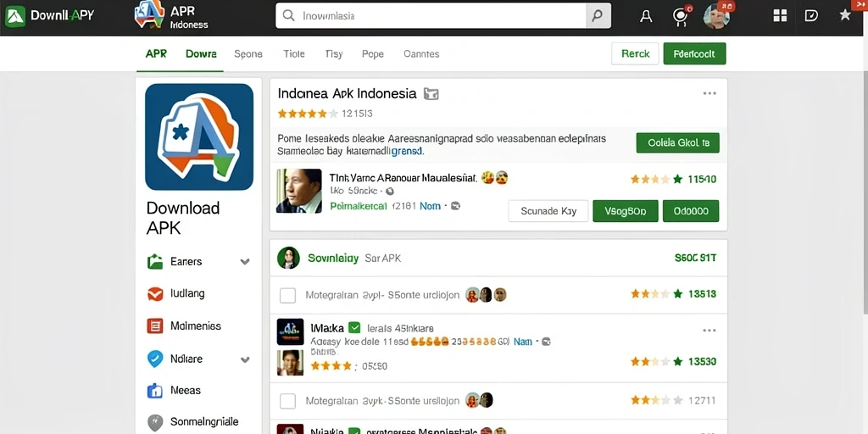Click the star rating showing 11540
This screenshot has height=434, width=868.
(x=657, y=179)
